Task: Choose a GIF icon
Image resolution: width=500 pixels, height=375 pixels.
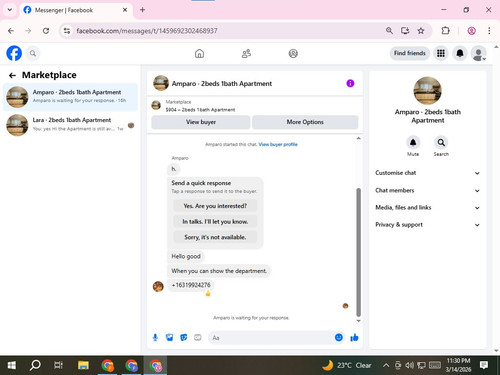Action: coord(198,338)
